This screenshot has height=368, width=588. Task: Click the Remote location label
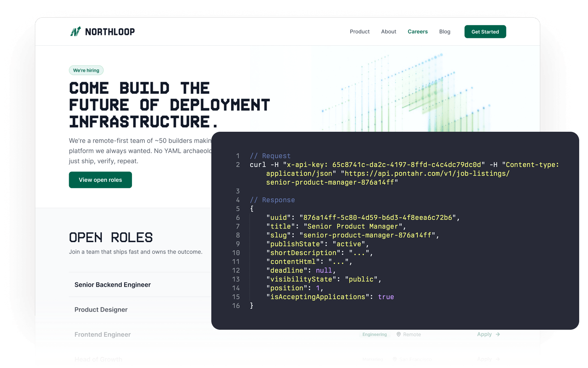(x=412, y=335)
